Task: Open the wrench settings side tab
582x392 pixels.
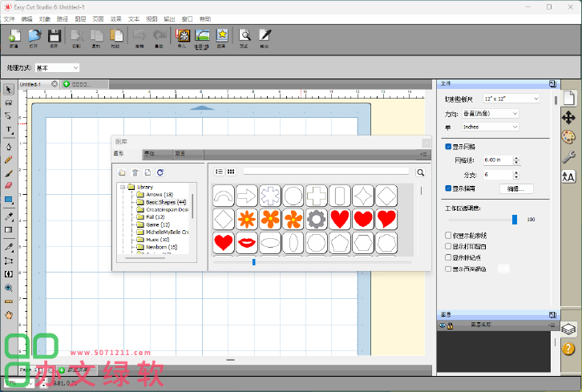Action: coord(568,156)
